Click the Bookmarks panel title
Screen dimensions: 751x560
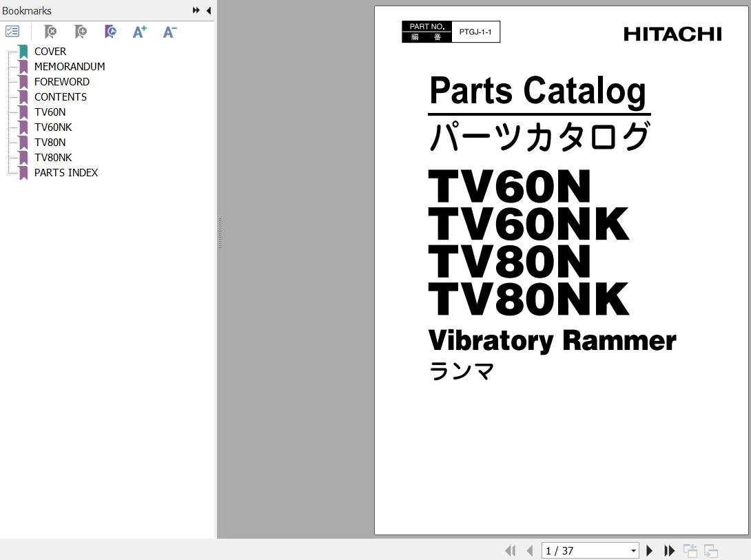(27, 10)
